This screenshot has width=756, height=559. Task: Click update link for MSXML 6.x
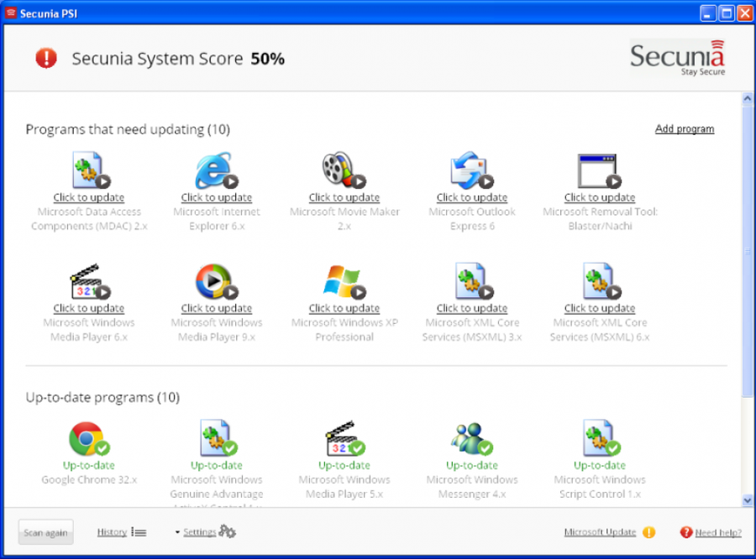pos(600,308)
